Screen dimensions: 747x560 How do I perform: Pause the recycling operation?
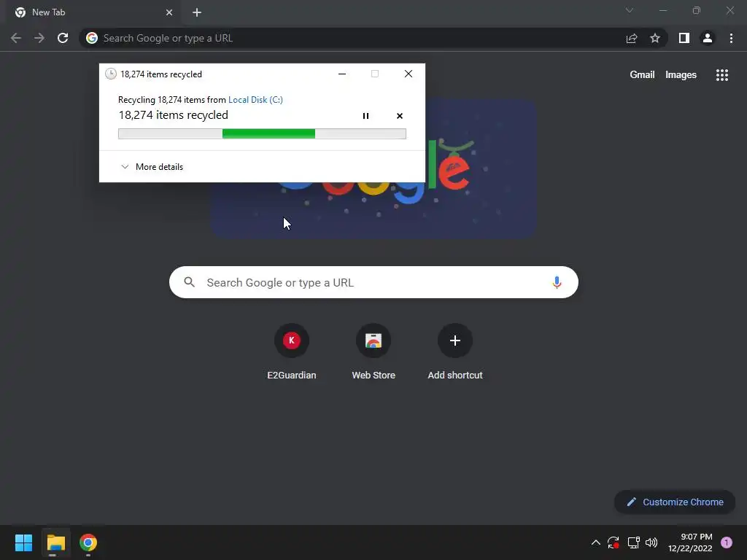(365, 116)
